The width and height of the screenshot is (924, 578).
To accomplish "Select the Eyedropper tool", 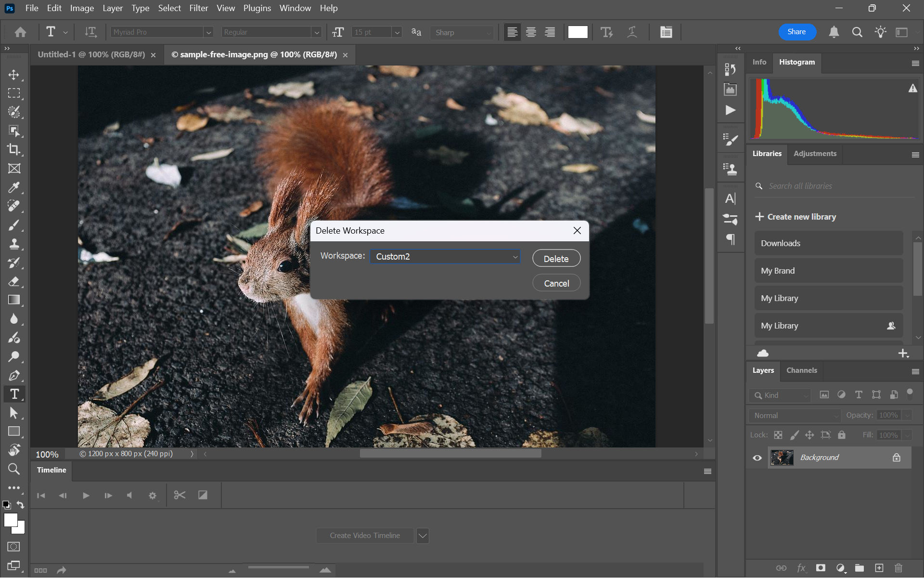I will click(14, 187).
